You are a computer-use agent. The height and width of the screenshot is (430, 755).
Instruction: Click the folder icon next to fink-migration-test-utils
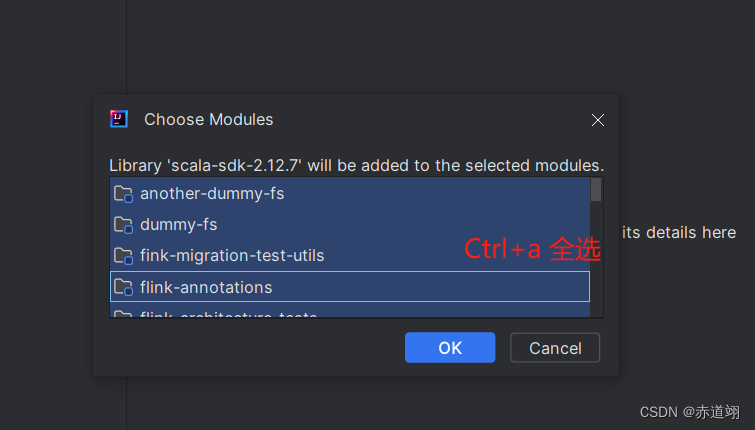tap(123, 256)
